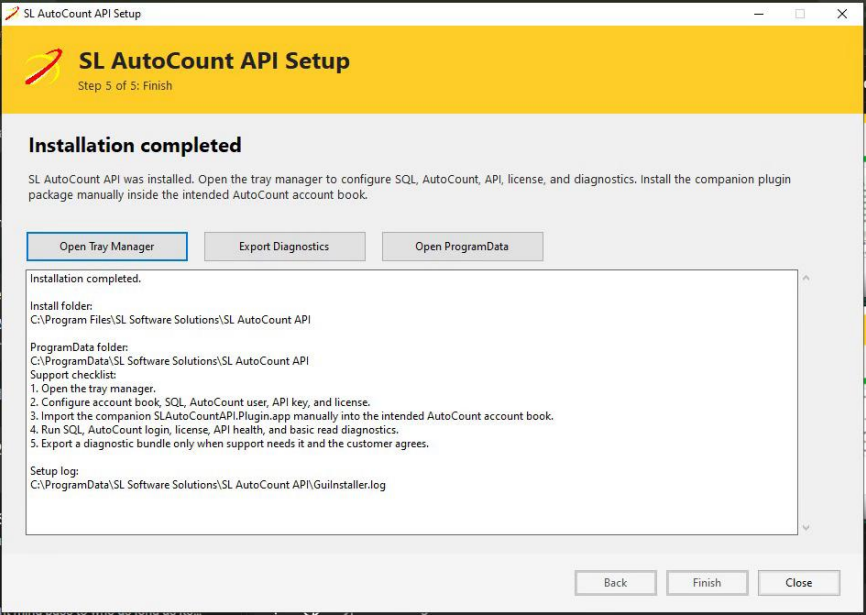Go Back to the previous setup step

coord(615,582)
